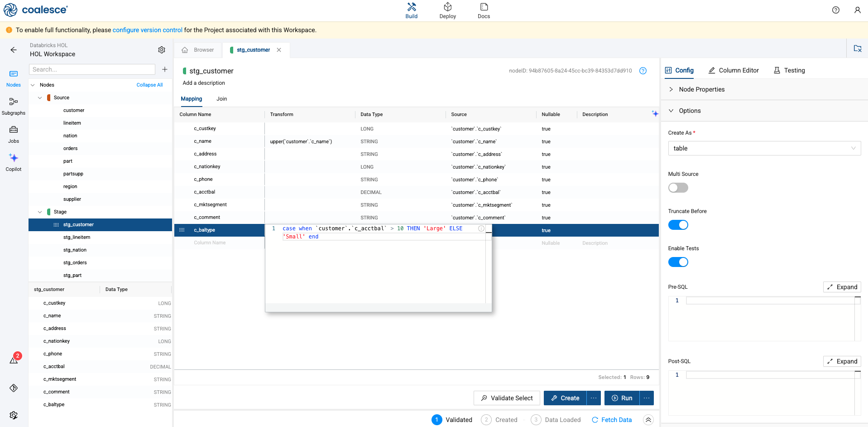Click the info icon in transform editor
The height and width of the screenshot is (427, 868).
click(481, 228)
